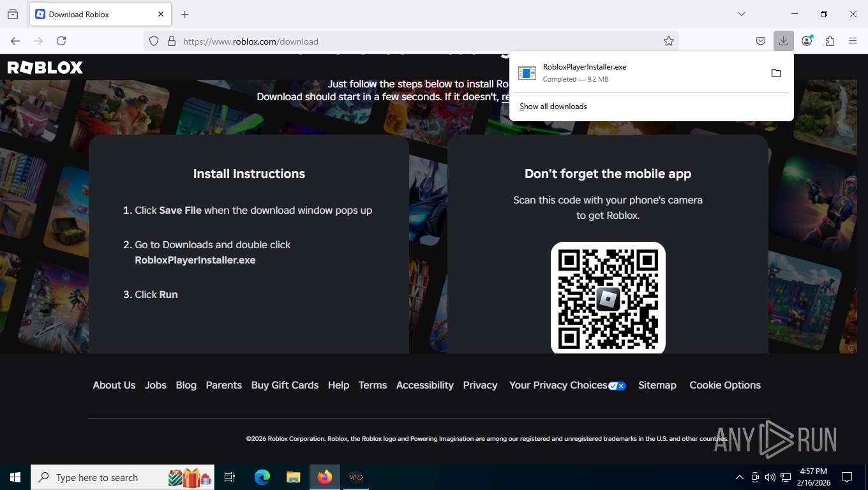
Task: Open the network status tray icon
Action: click(786, 477)
